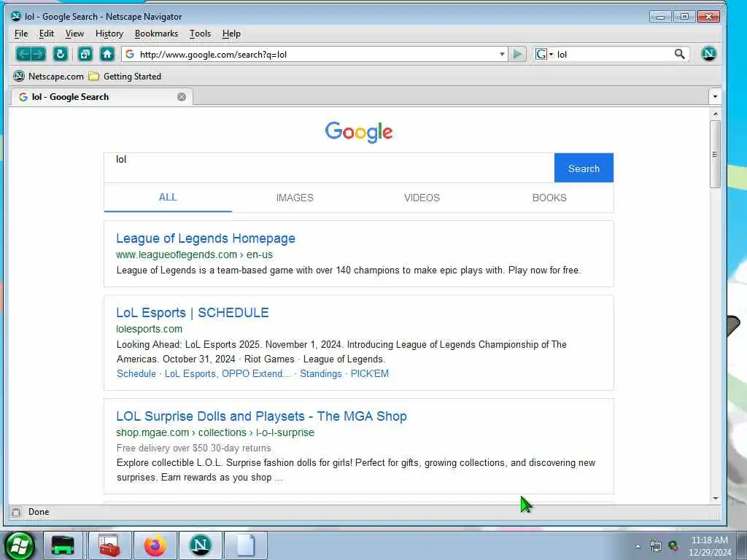The height and width of the screenshot is (560, 747).
Task: Open the View menu
Action: [74, 34]
